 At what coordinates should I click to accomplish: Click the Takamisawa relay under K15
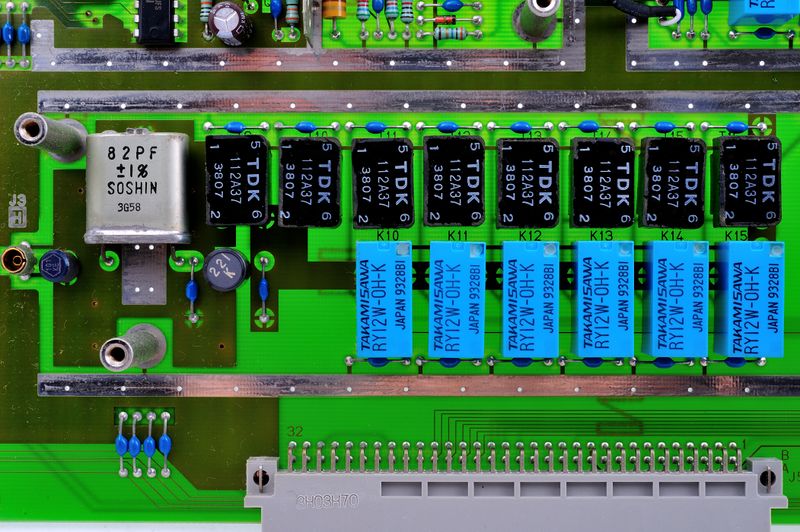(750, 300)
